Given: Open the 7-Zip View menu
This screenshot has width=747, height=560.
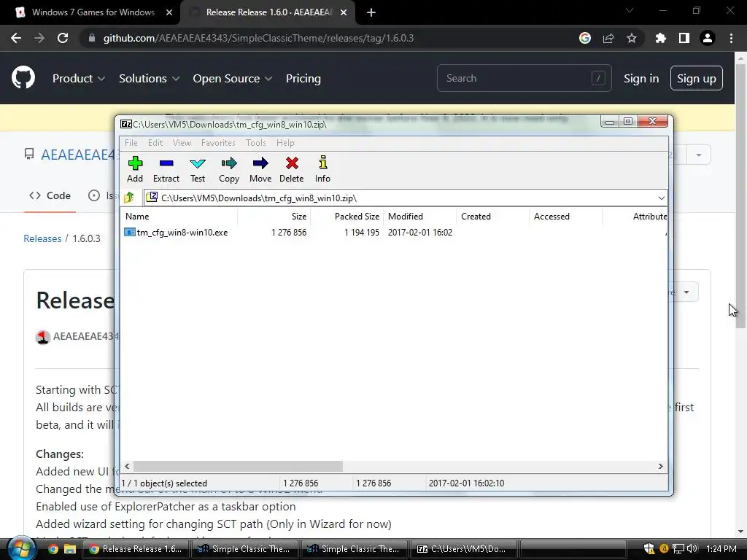Looking at the screenshot, I should tap(182, 143).
